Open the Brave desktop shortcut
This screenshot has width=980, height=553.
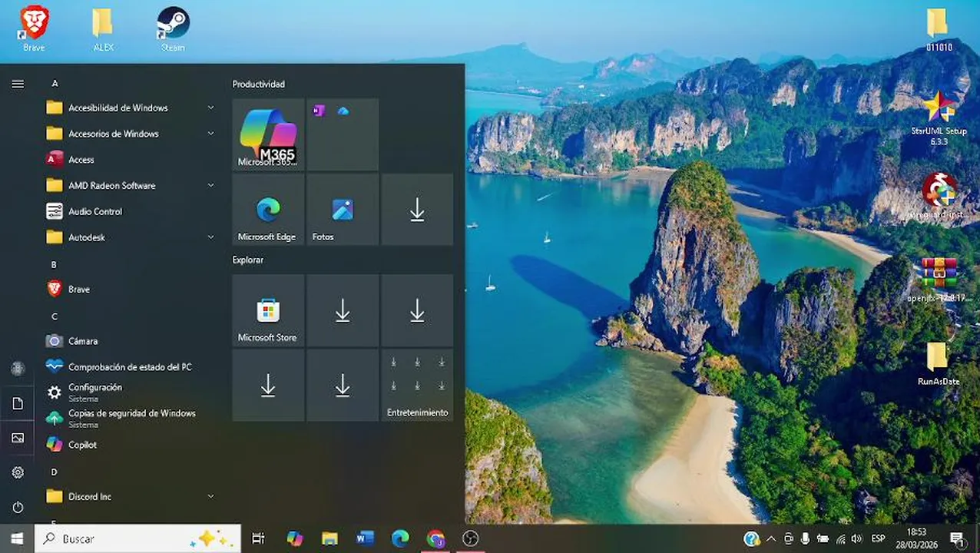[x=34, y=28]
